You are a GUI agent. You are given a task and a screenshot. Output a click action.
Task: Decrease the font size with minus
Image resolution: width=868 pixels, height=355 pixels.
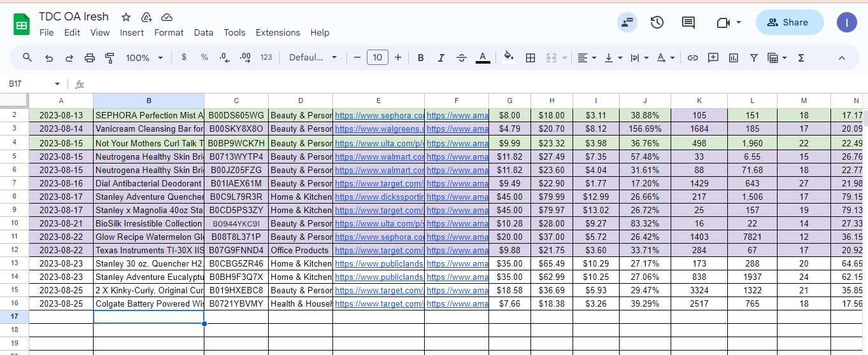point(357,58)
